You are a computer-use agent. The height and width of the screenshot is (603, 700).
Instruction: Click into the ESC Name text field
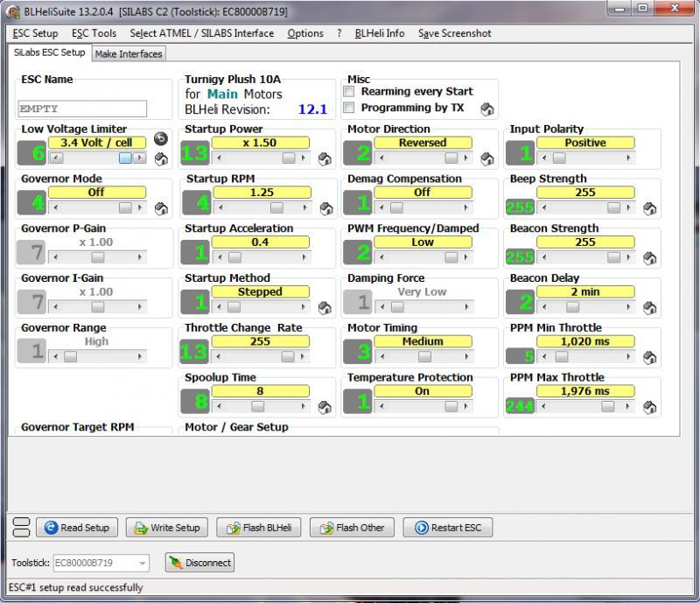(82, 109)
